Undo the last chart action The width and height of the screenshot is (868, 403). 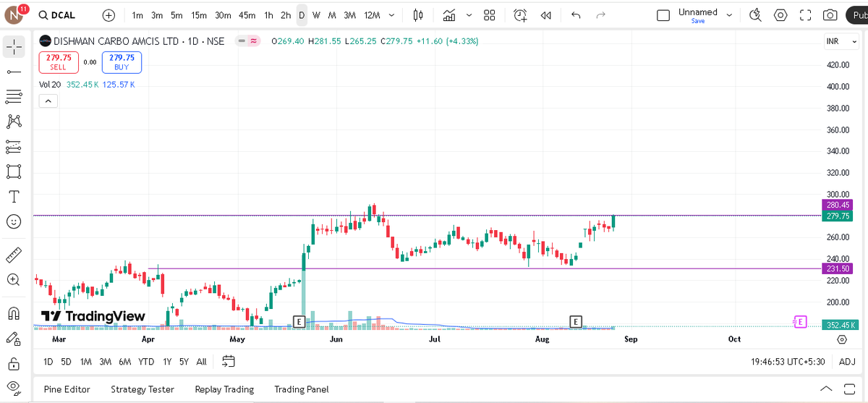pyautogui.click(x=576, y=15)
